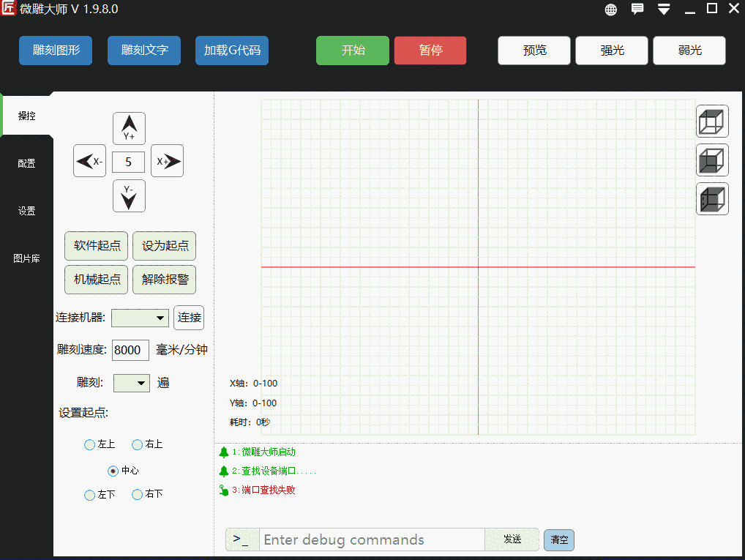Open the 图片库 sidebar tab
The height and width of the screenshot is (560, 745).
[27, 258]
